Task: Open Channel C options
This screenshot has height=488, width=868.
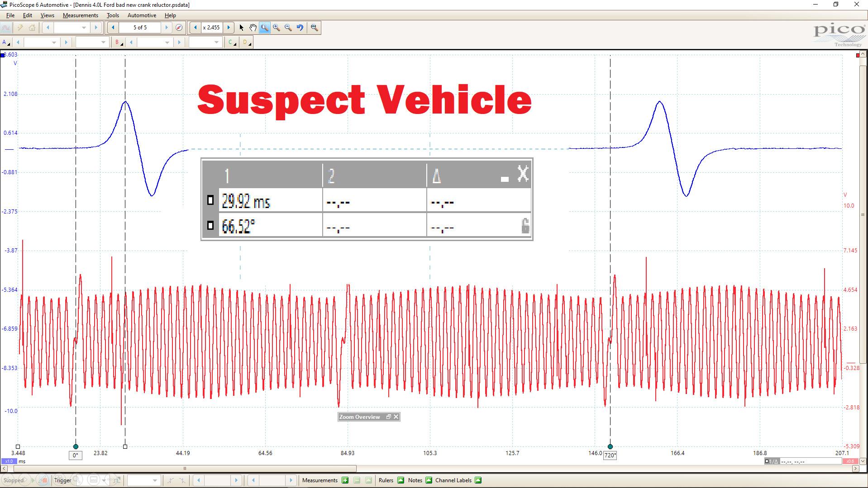Action: click(232, 43)
